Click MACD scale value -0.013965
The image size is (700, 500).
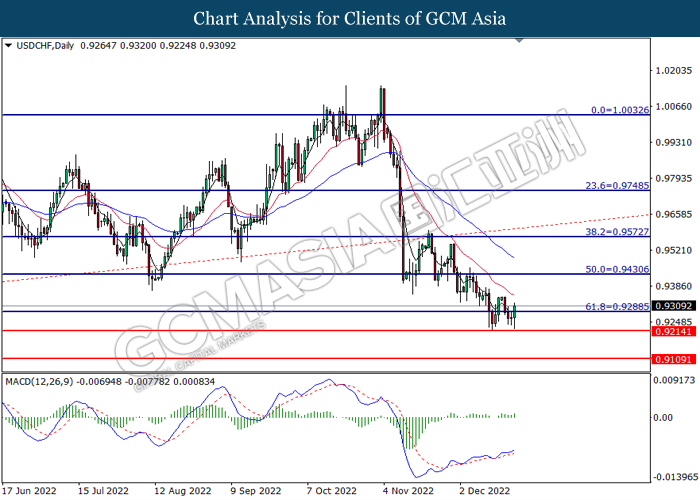pos(675,477)
